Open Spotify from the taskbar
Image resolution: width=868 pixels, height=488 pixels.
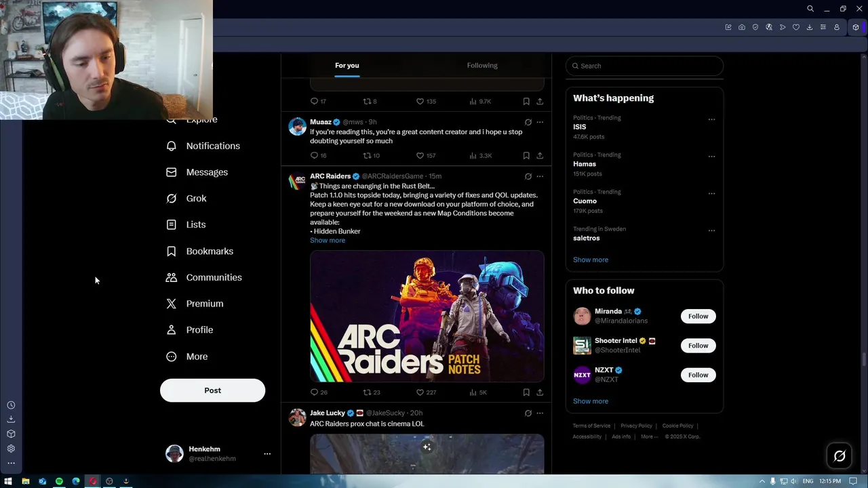[x=59, y=481]
